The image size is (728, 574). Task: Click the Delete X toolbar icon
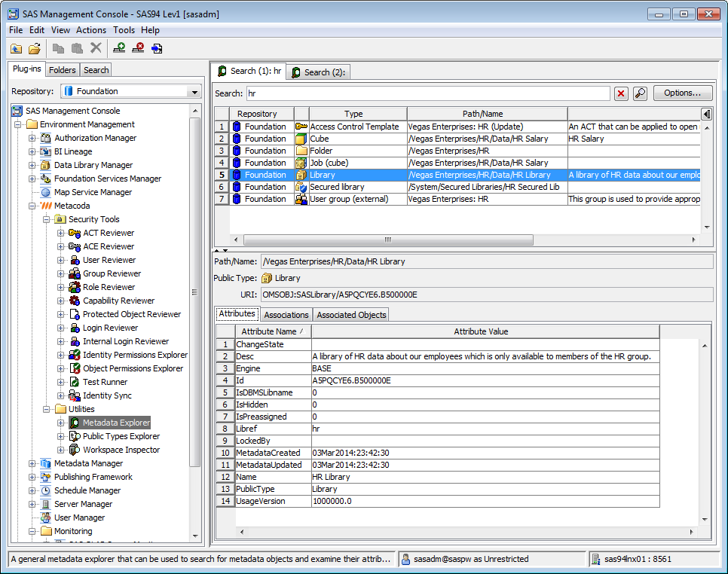point(96,47)
